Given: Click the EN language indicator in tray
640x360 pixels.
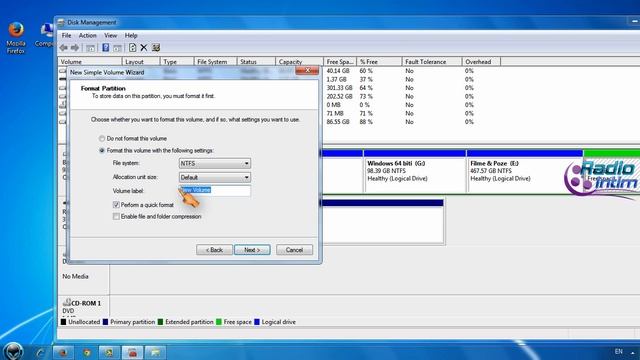Looking at the screenshot, I should tap(619, 351).
